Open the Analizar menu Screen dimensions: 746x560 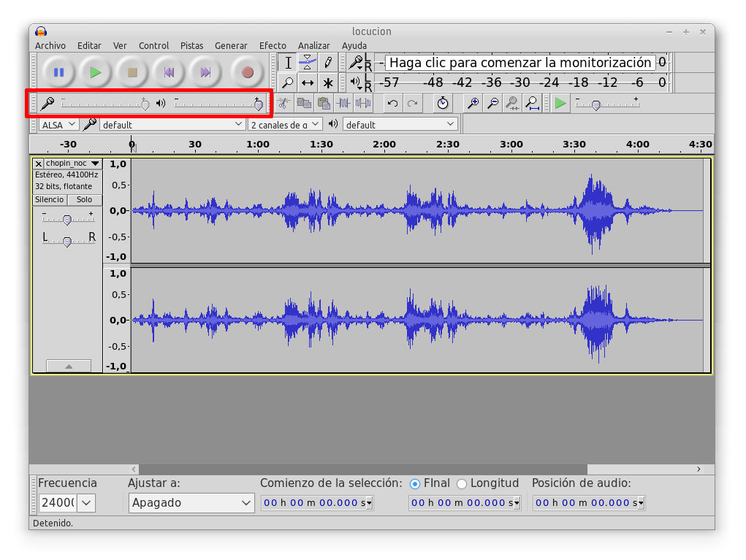click(314, 46)
